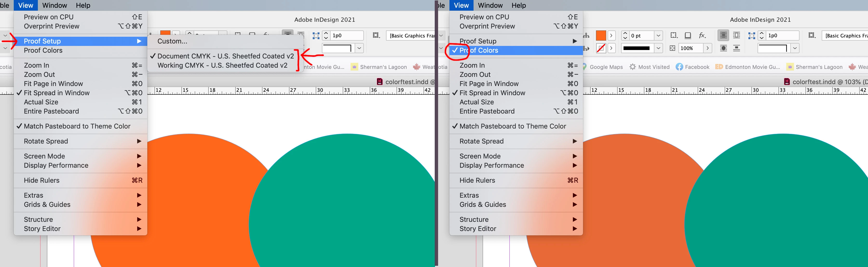Click the orange fill color swatch in right toolbar
The width and height of the screenshot is (868, 267).
(601, 36)
